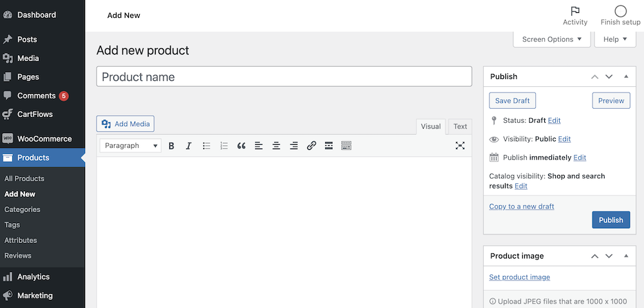The width and height of the screenshot is (644, 308).
Task: Open Categories in the Products submenu
Action: pos(23,210)
